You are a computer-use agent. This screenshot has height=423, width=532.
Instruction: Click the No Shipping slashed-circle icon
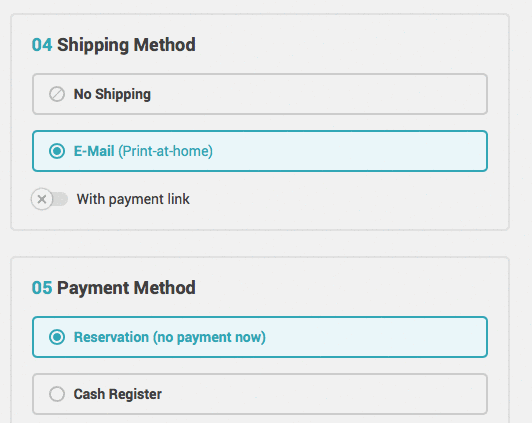[x=57, y=94]
